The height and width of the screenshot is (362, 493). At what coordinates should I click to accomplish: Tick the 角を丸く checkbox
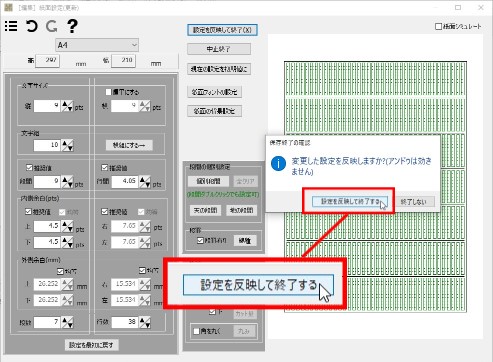click(x=196, y=331)
